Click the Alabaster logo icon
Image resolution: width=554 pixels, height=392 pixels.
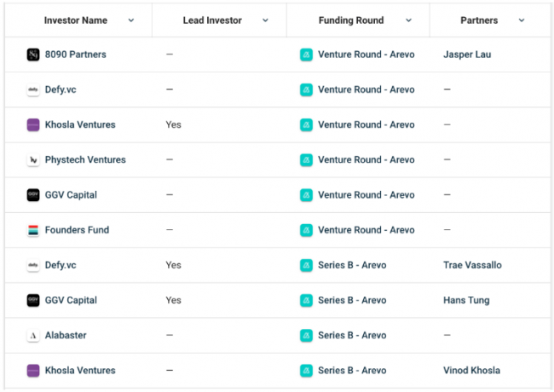click(33, 336)
